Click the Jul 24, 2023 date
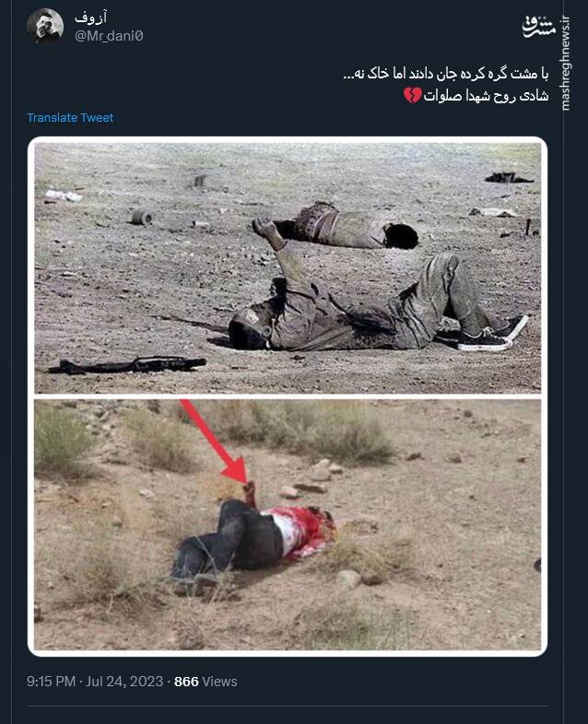The image size is (588, 724). click(x=124, y=682)
